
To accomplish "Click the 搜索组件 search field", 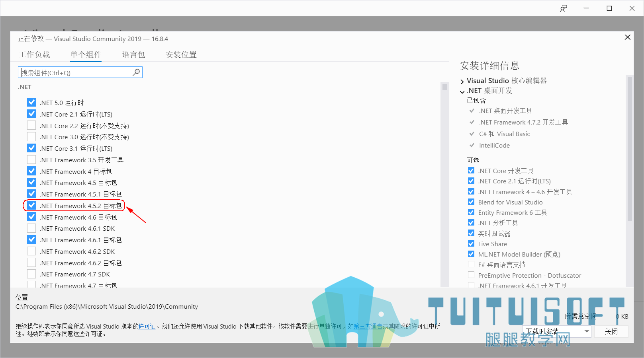I will (80, 72).
